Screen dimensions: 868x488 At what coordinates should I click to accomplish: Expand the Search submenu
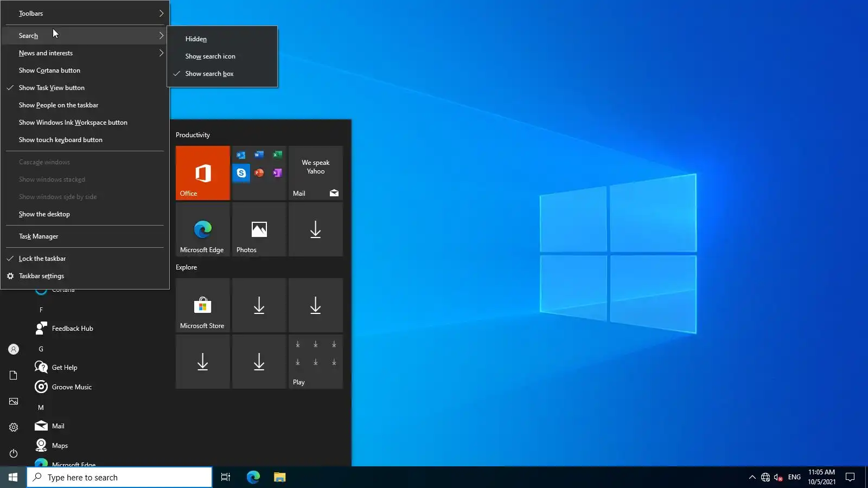[85, 36]
